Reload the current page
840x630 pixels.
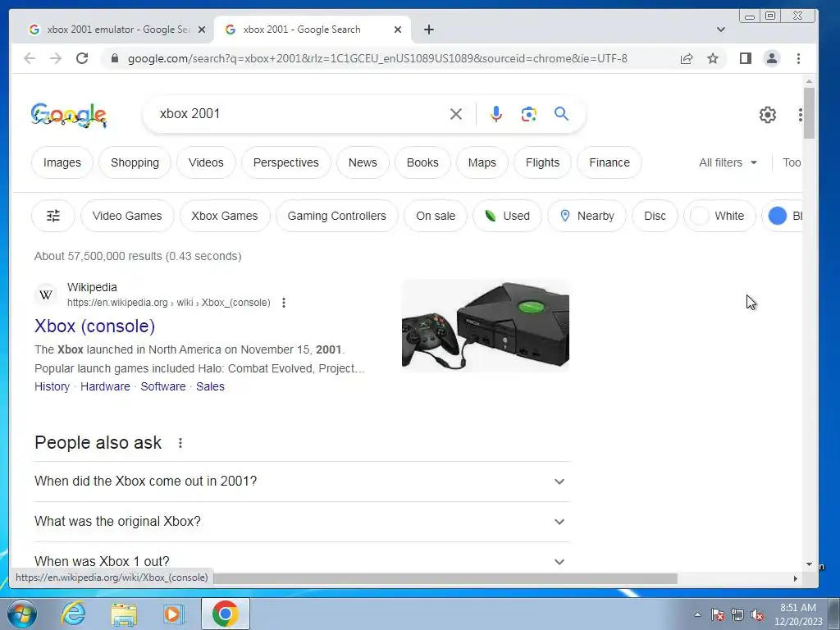[x=82, y=58]
